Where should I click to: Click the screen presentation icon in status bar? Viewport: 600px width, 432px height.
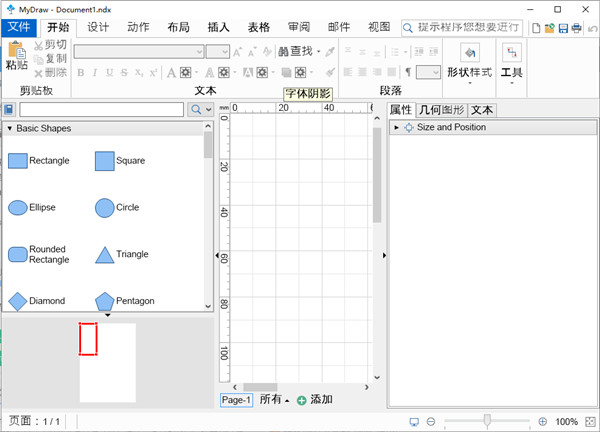[414, 422]
